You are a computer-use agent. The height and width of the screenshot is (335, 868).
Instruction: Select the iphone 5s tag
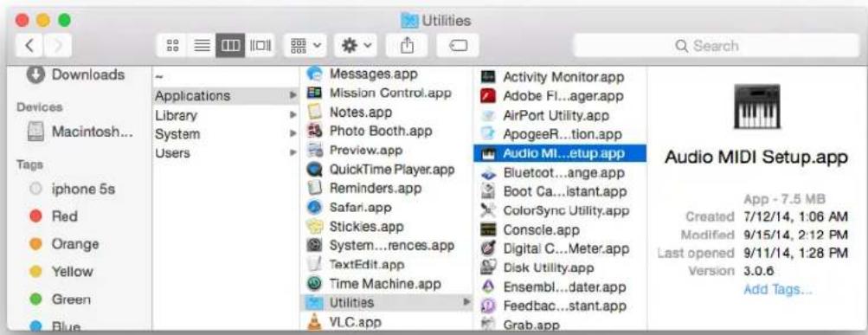[73, 190]
